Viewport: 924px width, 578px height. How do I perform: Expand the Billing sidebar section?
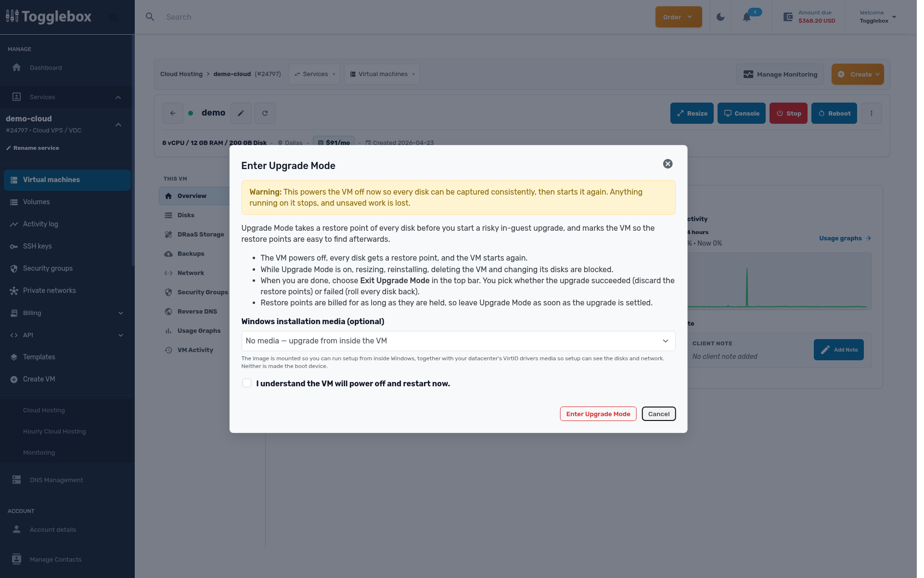click(67, 313)
